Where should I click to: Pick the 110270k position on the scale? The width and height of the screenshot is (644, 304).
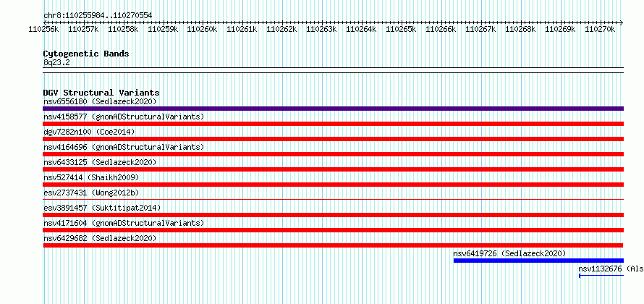[601, 29]
